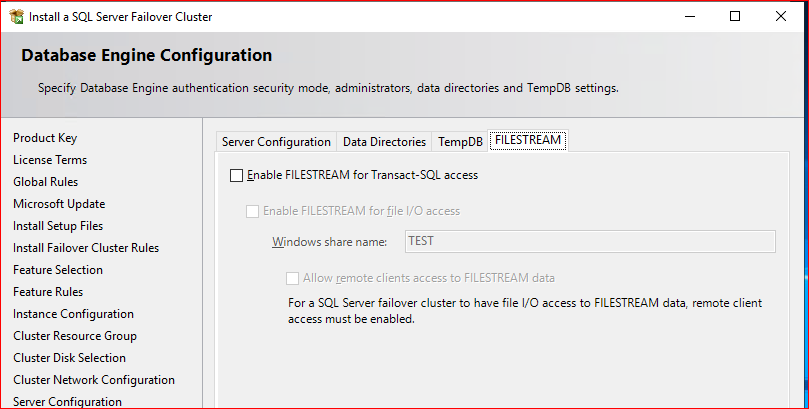Select the TempDB tab
Image resolution: width=809 pixels, height=409 pixels.
pyautogui.click(x=460, y=142)
